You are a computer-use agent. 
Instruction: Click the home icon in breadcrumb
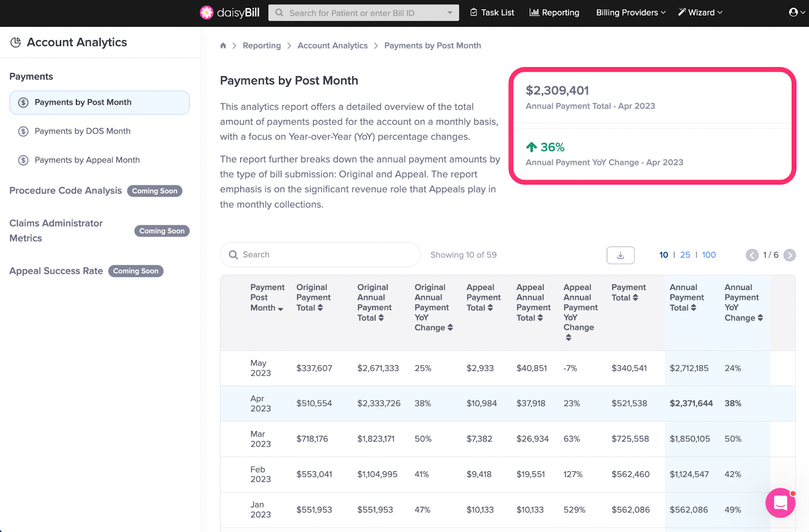click(x=223, y=45)
